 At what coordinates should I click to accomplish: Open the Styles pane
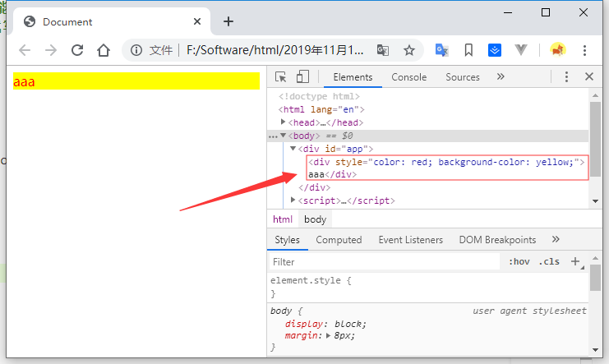coord(288,240)
